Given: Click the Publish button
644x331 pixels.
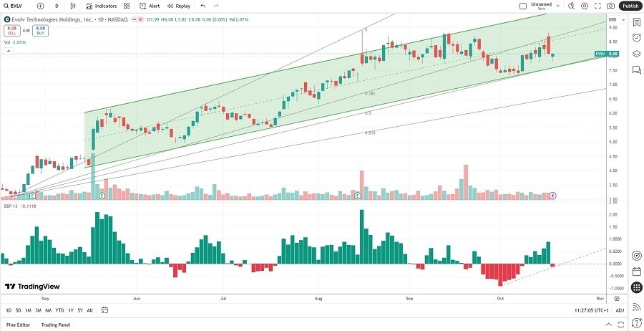Looking at the screenshot, I should pos(630,6).
